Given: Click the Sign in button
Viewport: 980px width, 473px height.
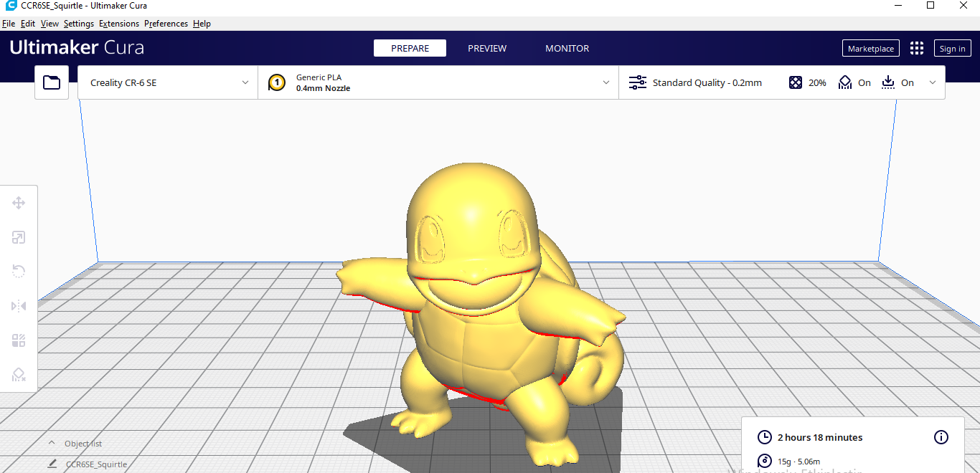Looking at the screenshot, I should [x=952, y=48].
